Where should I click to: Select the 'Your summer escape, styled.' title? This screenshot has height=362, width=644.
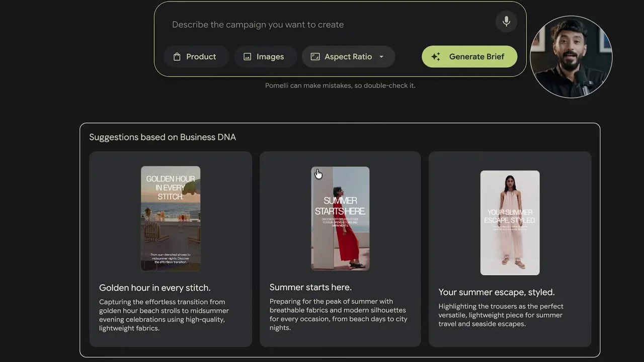pyautogui.click(x=497, y=292)
